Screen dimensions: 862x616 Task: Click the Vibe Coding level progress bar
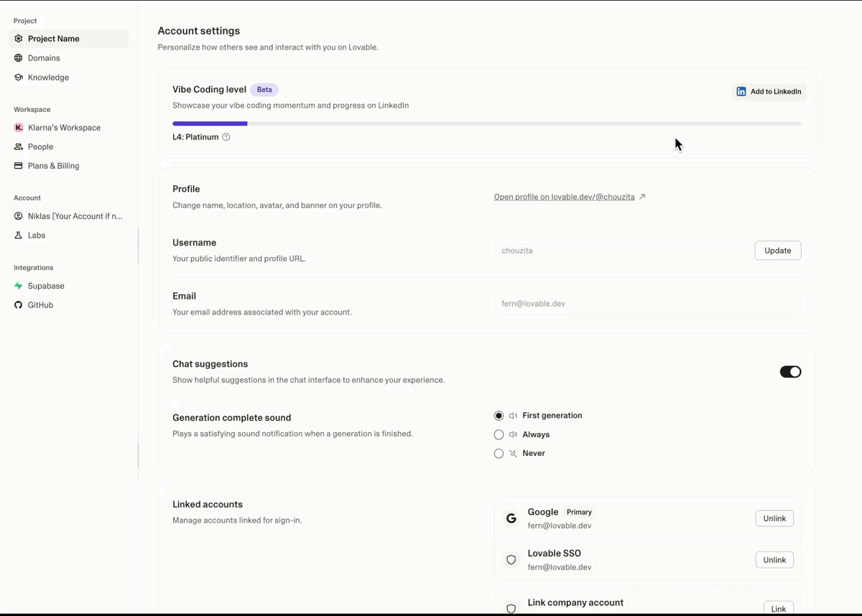486,123
